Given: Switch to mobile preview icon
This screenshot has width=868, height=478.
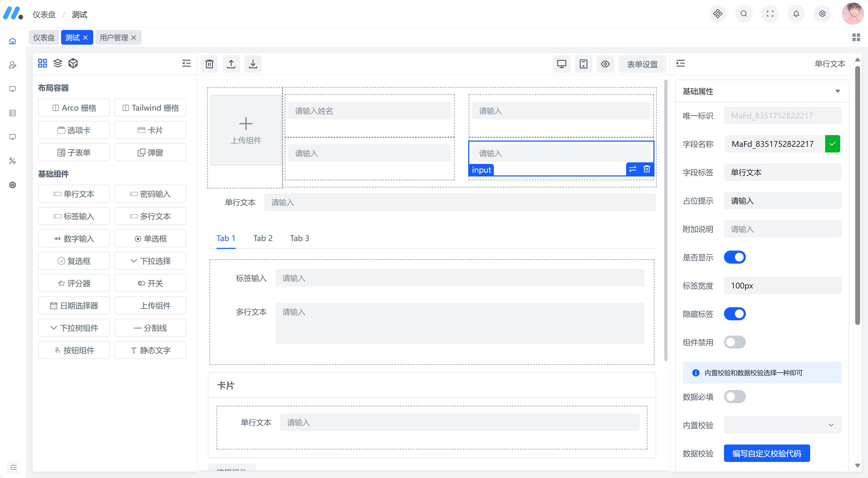Looking at the screenshot, I should (583, 64).
